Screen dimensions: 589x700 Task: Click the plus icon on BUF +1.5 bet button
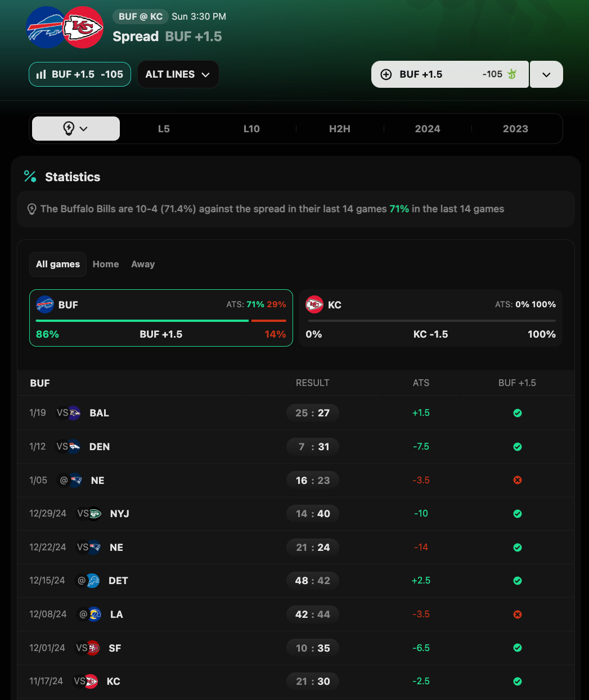point(386,74)
